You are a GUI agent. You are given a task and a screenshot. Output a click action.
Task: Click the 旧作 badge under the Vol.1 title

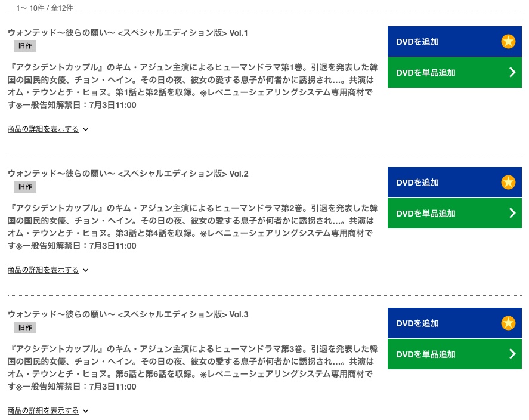tap(25, 46)
